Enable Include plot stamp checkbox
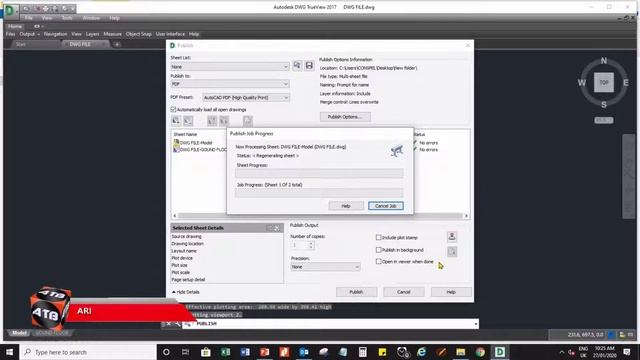 (x=378, y=237)
